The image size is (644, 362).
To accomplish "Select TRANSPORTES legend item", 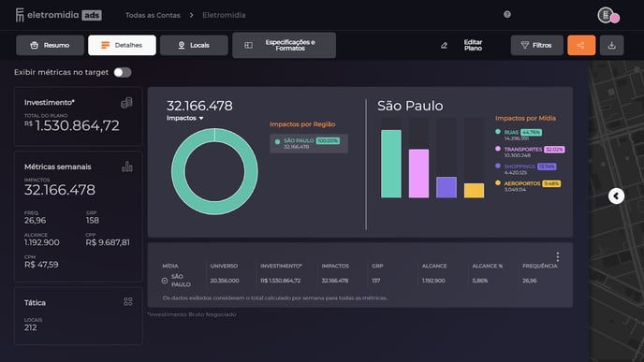I will click(530, 152).
